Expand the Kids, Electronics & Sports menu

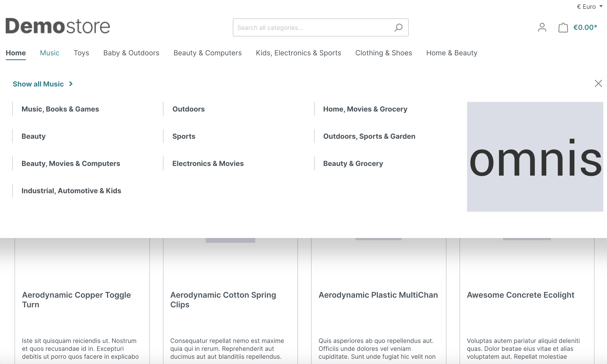tap(298, 53)
